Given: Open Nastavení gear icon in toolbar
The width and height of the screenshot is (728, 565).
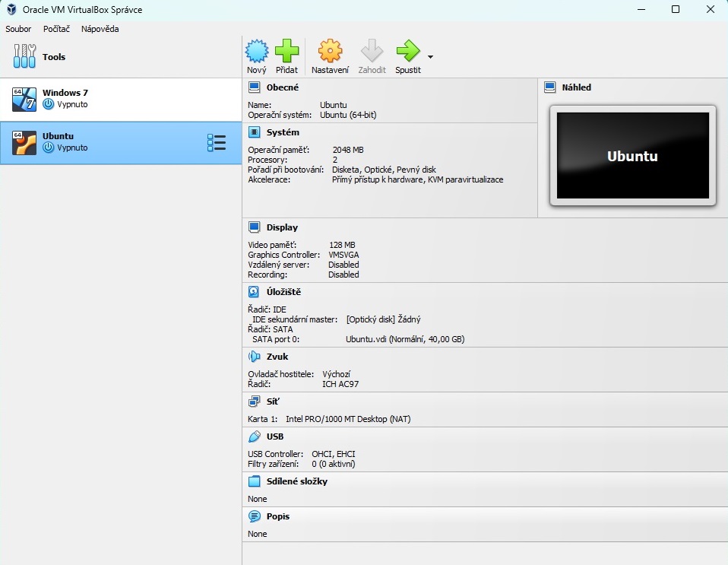Looking at the screenshot, I should [x=330, y=52].
